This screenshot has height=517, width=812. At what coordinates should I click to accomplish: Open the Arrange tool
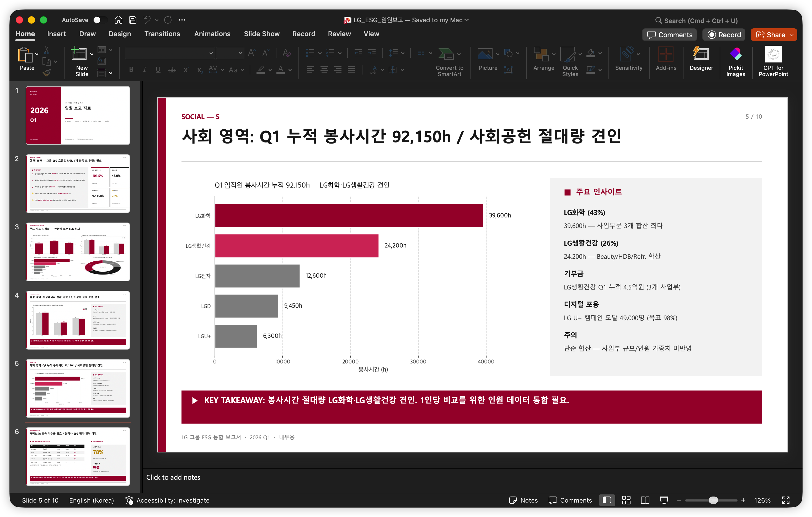coord(543,59)
